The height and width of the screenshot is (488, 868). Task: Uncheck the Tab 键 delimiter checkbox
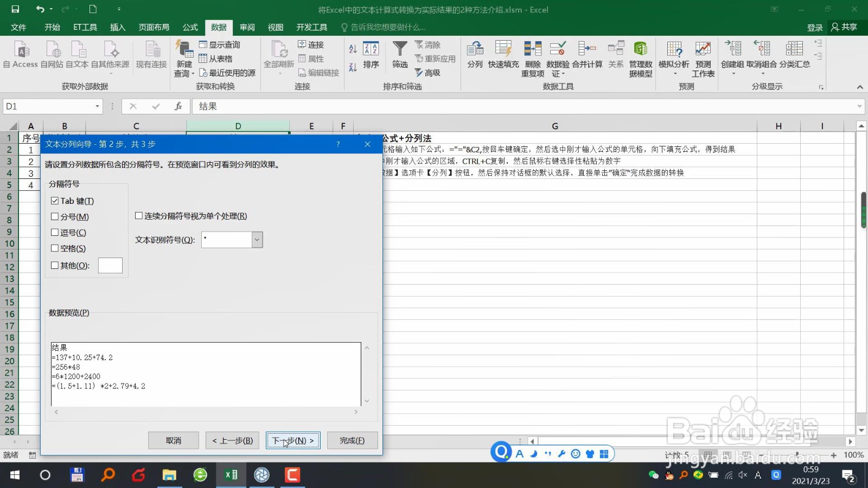click(x=55, y=201)
